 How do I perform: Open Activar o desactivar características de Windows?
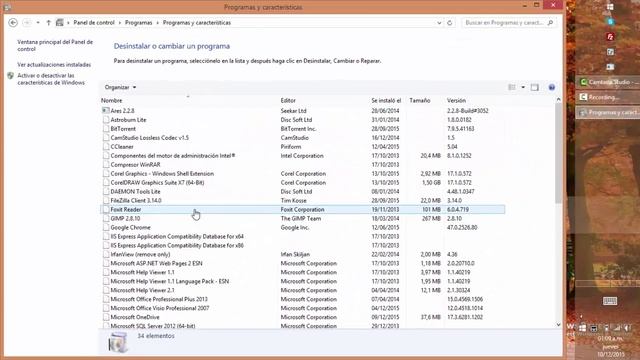[51, 79]
